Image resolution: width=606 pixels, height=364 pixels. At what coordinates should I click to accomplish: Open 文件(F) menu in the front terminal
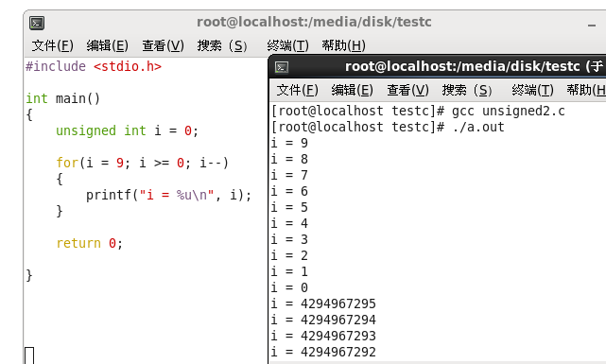pos(298,90)
